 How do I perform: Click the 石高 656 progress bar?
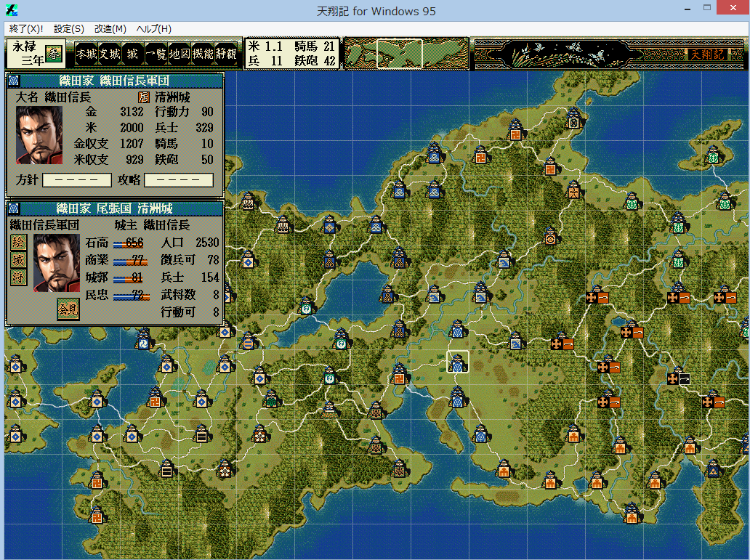point(130,243)
